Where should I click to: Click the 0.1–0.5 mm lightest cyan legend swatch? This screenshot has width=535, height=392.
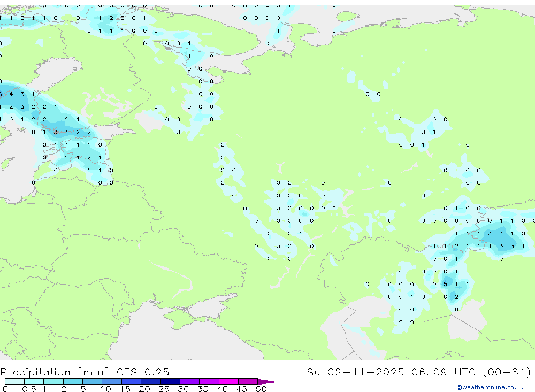tap(14, 381)
